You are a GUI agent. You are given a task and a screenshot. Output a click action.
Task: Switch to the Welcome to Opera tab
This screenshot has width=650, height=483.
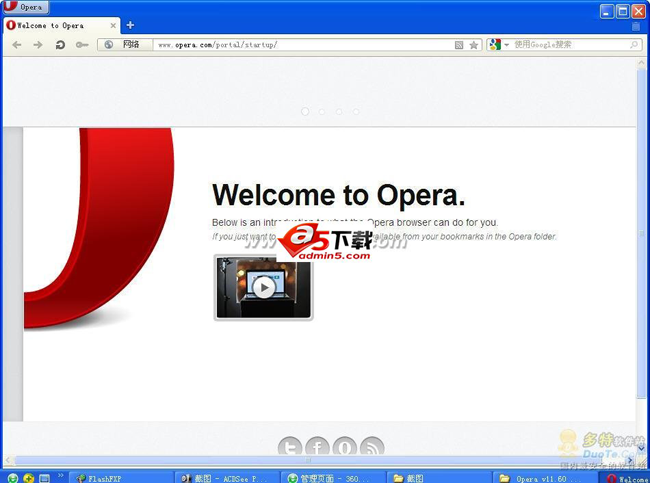coord(61,25)
